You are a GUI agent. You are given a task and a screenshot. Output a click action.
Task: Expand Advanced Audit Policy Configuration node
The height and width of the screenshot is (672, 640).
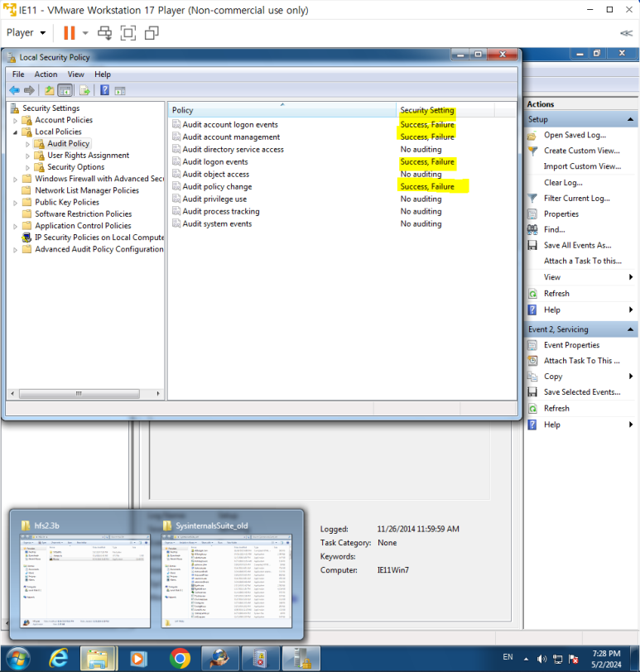[x=15, y=250]
